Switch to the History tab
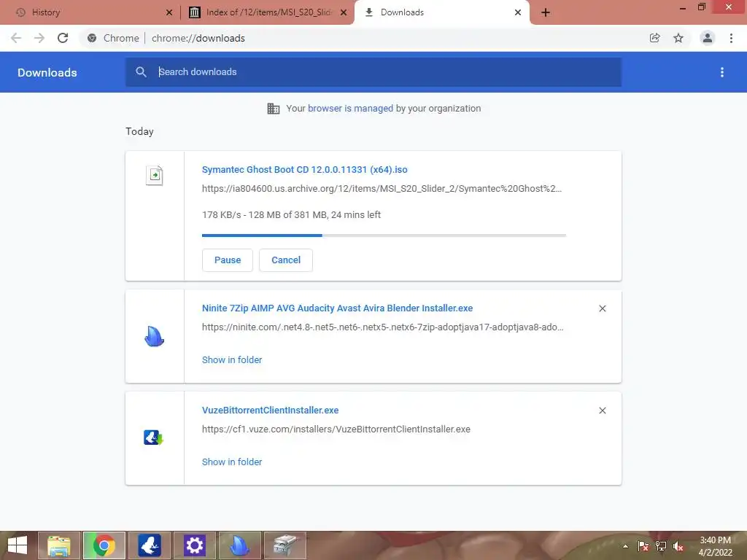The width and height of the screenshot is (747, 560). pyautogui.click(x=89, y=12)
